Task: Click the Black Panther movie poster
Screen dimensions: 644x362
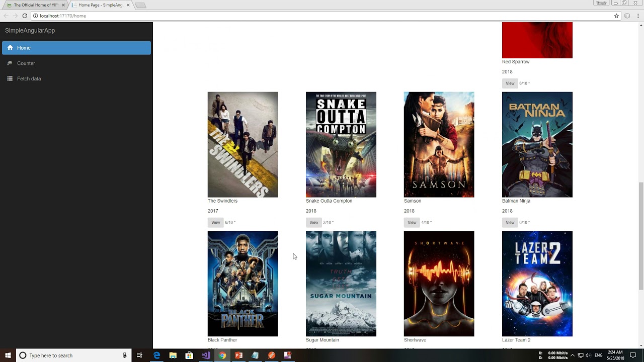Action: point(243,284)
